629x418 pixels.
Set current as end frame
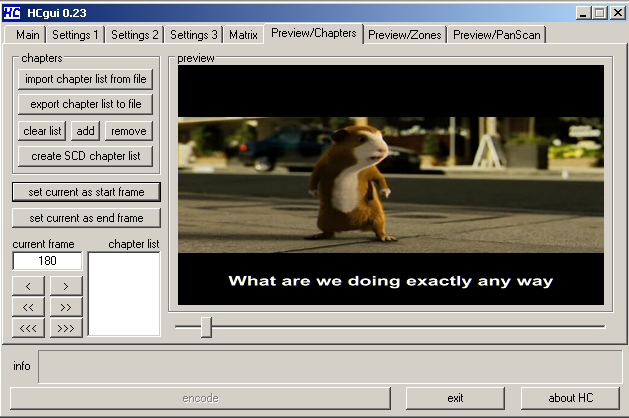click(86, 218)
